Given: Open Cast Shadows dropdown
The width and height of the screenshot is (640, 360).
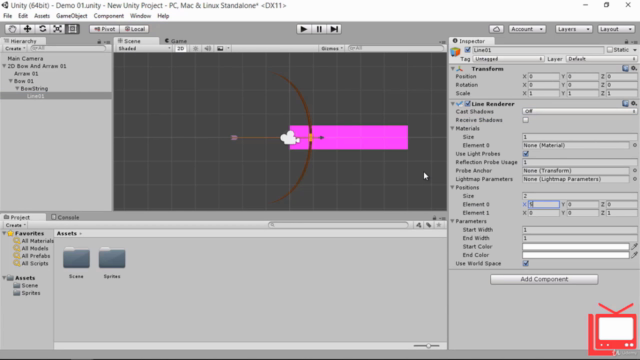Looking at the screenshot, I should 580,111.
